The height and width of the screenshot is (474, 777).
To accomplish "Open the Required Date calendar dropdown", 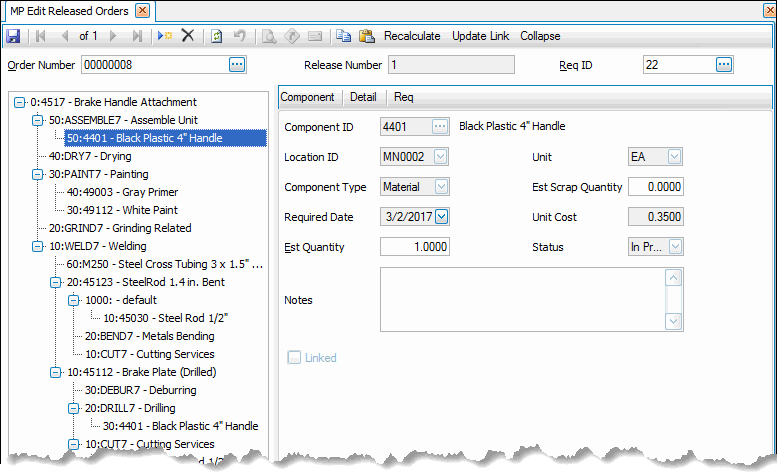I will tap(441, 217).
